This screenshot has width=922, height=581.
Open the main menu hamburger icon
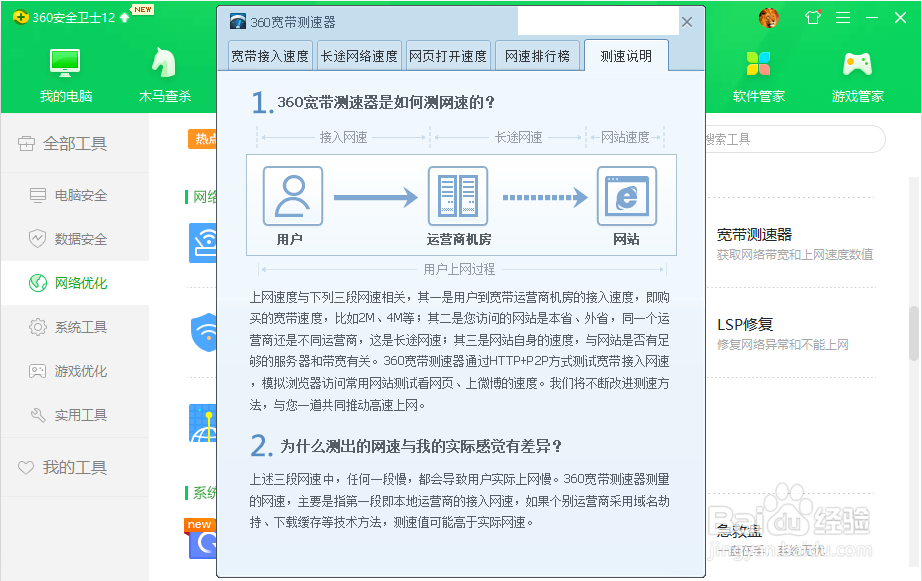pos(843,18)
